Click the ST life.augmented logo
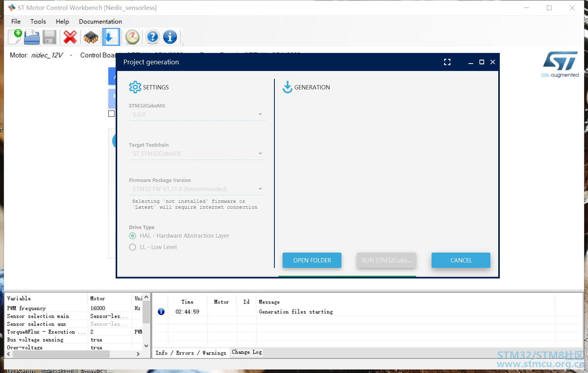588x373 pixels. [x=560, y=64]
